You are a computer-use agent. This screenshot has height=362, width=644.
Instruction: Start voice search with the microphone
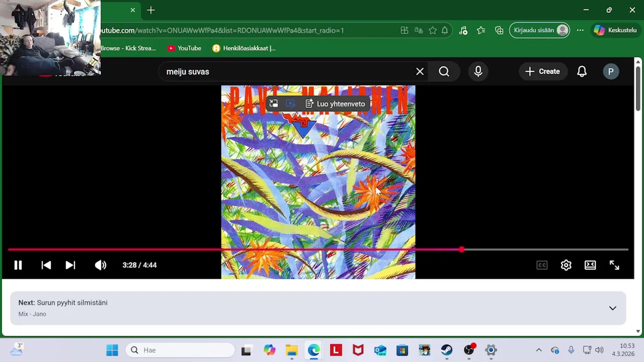[x=478, y=71]
